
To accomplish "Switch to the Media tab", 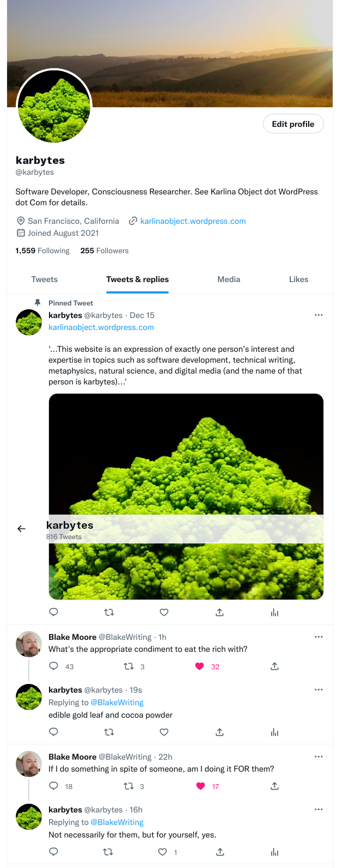I will click(229, 279).
